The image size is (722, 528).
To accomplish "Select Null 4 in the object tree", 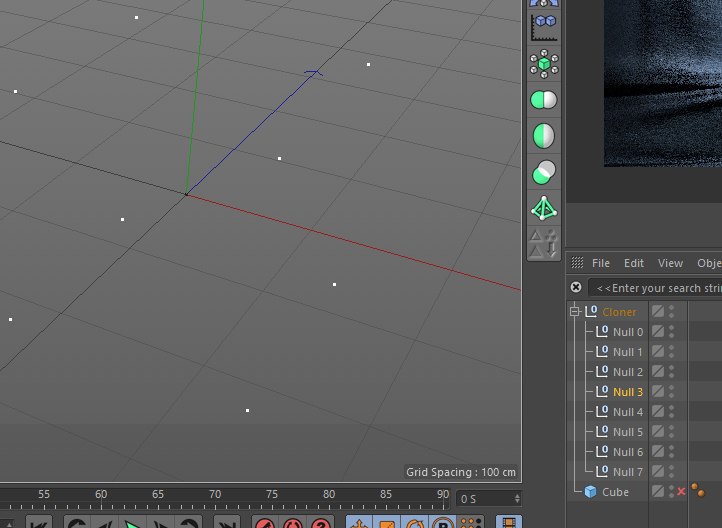I will click(x=628, y=412).
